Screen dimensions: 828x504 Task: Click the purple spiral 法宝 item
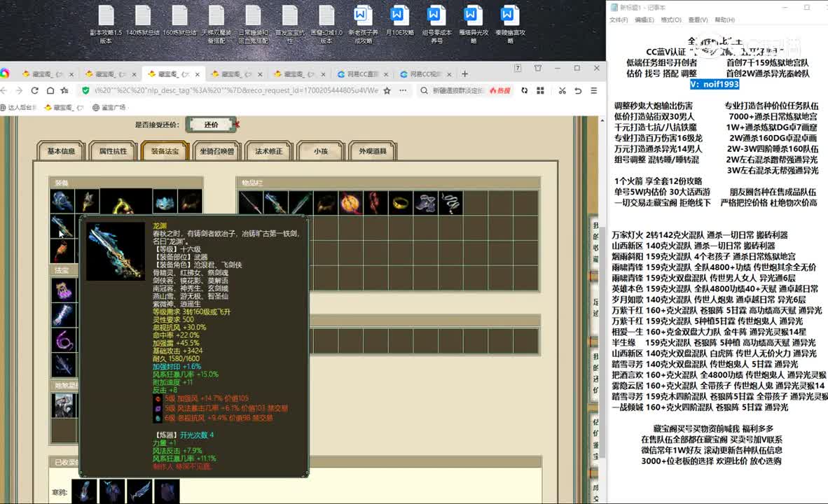pos(64,340)
